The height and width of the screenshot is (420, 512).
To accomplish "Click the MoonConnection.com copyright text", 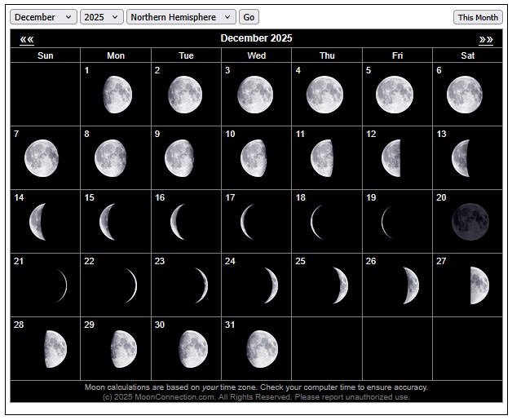I will tap(256, 397).
